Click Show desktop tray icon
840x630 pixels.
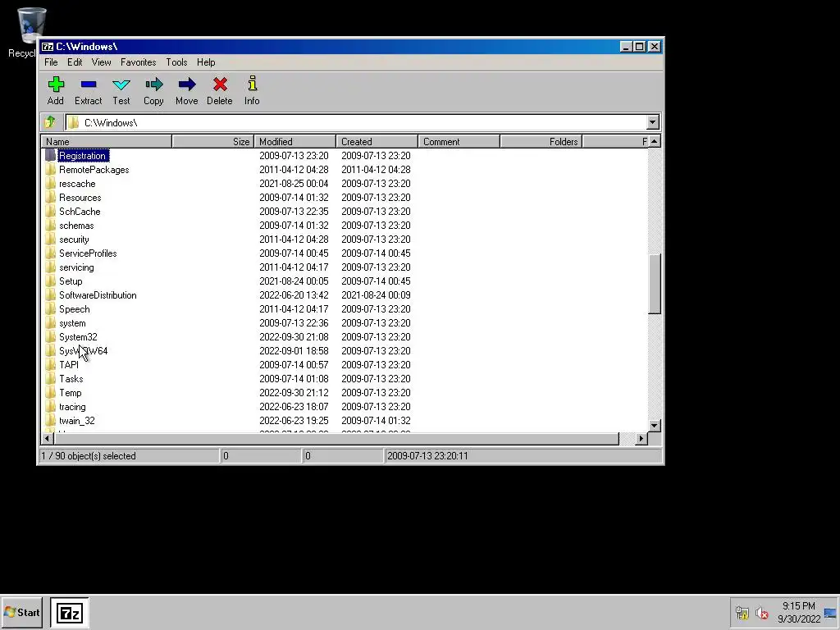pyautogui.click(x=830, y=613)
